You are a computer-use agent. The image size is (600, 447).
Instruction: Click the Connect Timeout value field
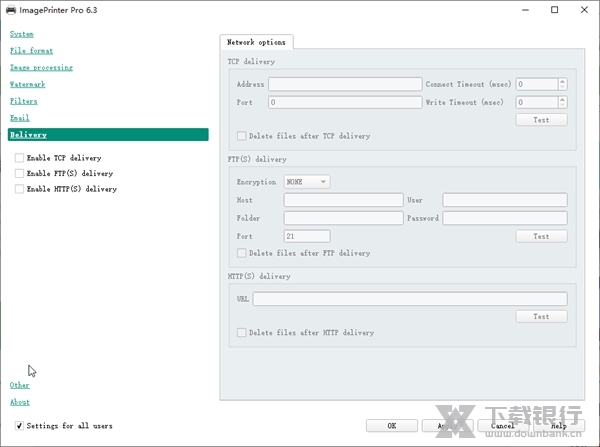coord(537,84)
